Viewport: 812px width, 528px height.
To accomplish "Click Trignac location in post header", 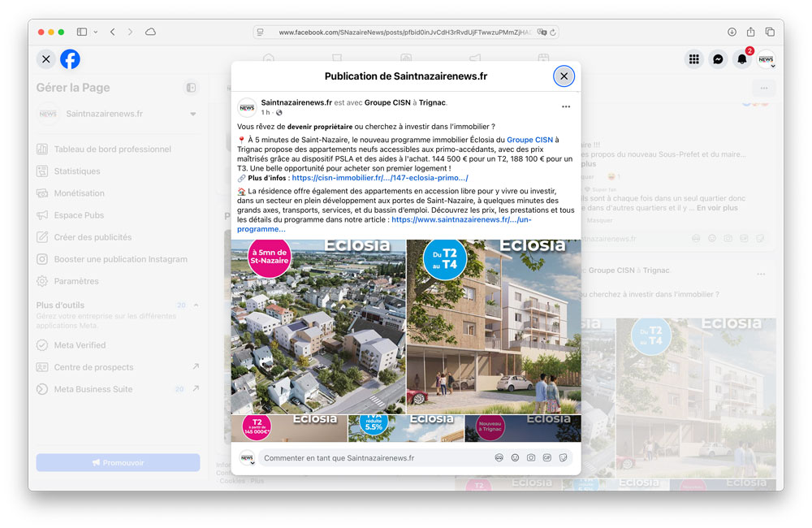I will pos(432,102).
